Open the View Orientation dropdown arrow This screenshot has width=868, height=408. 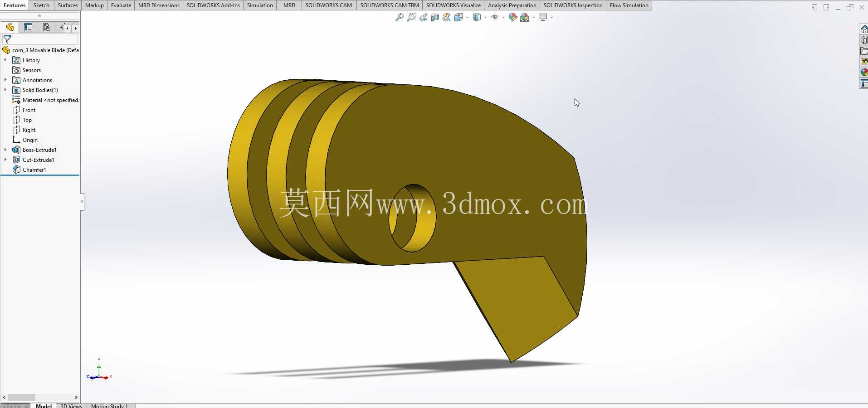[x=467, y=17]
